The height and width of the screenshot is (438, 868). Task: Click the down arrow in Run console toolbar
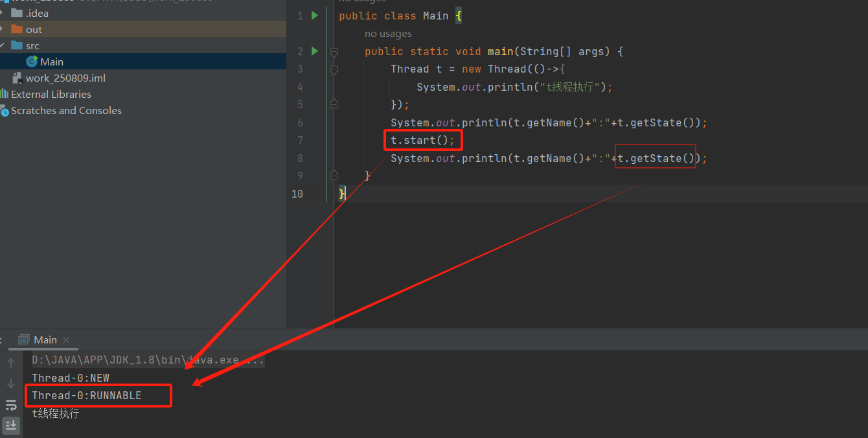11,384
